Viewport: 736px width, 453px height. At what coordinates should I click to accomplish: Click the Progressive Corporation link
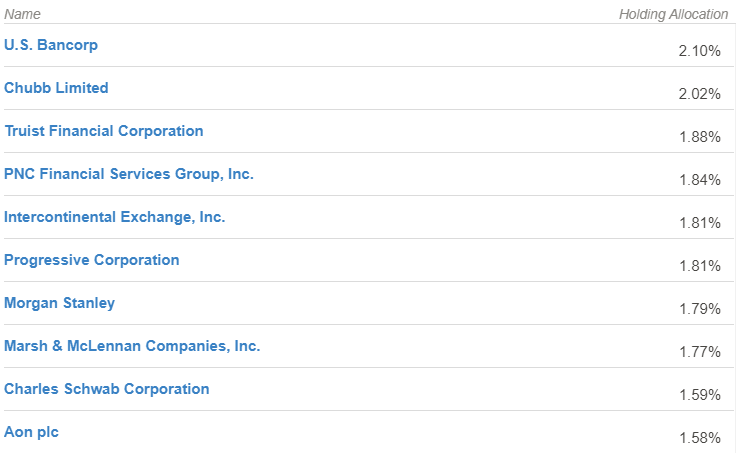pyautogui.click(x=92, y=260)
